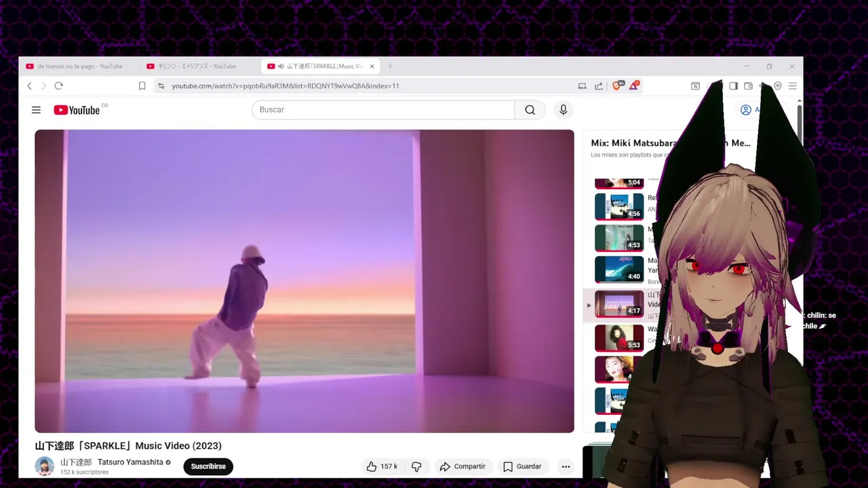Click the magnifier search button
The height and width of the screenshot is (488, 868).
[x=530, y=110]
